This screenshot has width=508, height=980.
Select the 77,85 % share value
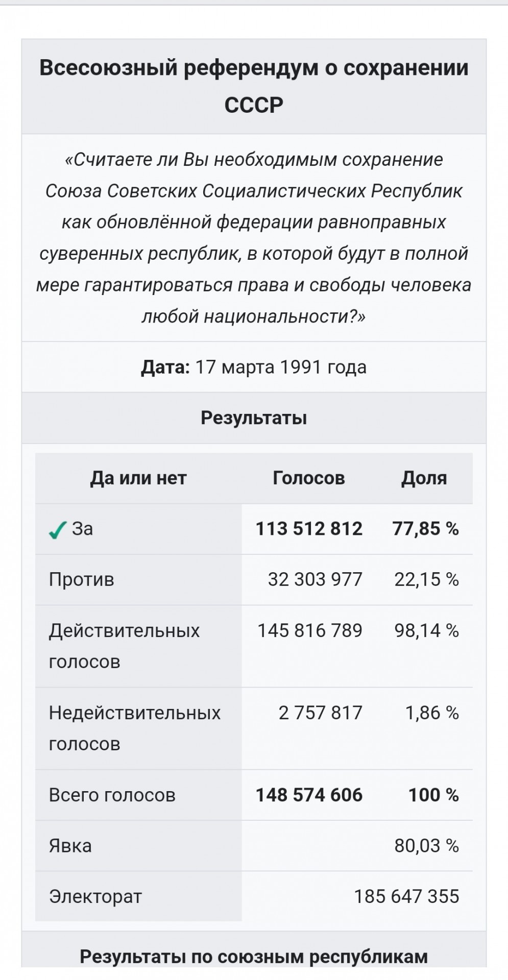(x=426, y=529)
